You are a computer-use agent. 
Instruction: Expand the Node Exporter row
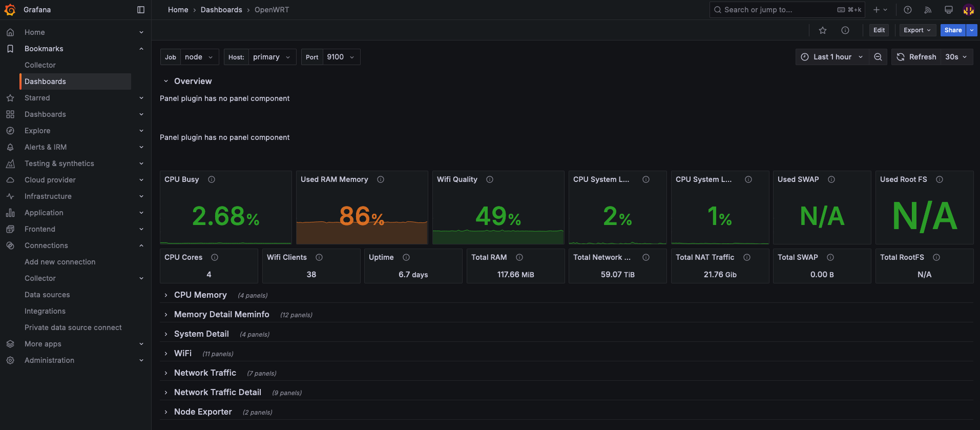coord(166,412)
